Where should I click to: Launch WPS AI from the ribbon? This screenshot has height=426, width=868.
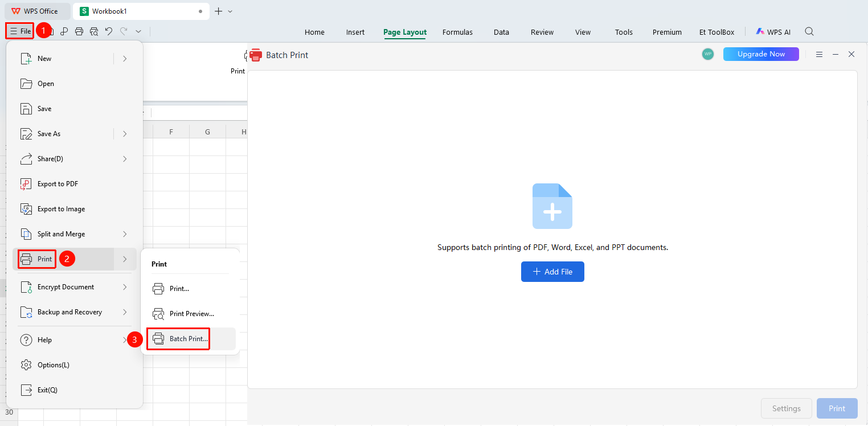(773, 32)
